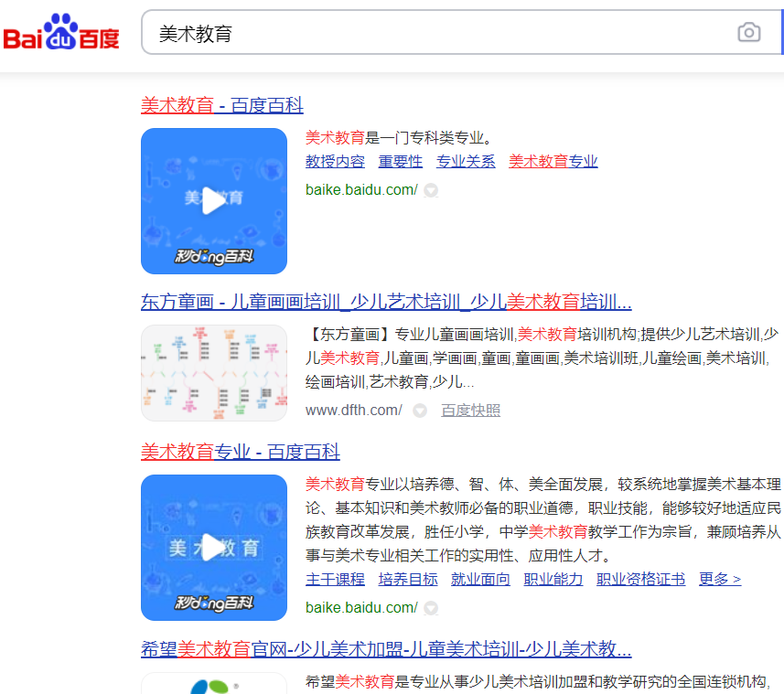Open 职业资格证书 sublink
Viewport: 784px width, 694px height.
[x=641, y=579]
